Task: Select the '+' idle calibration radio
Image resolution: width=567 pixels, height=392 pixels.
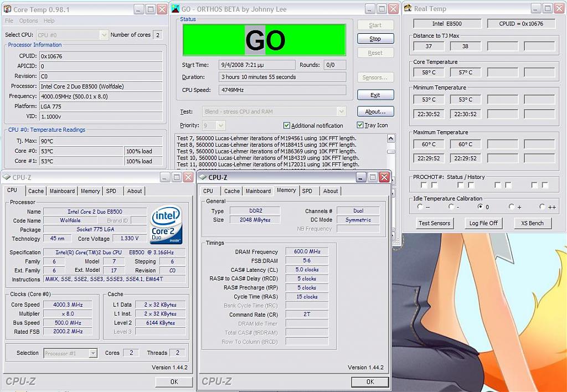Action: coord(511,207)
